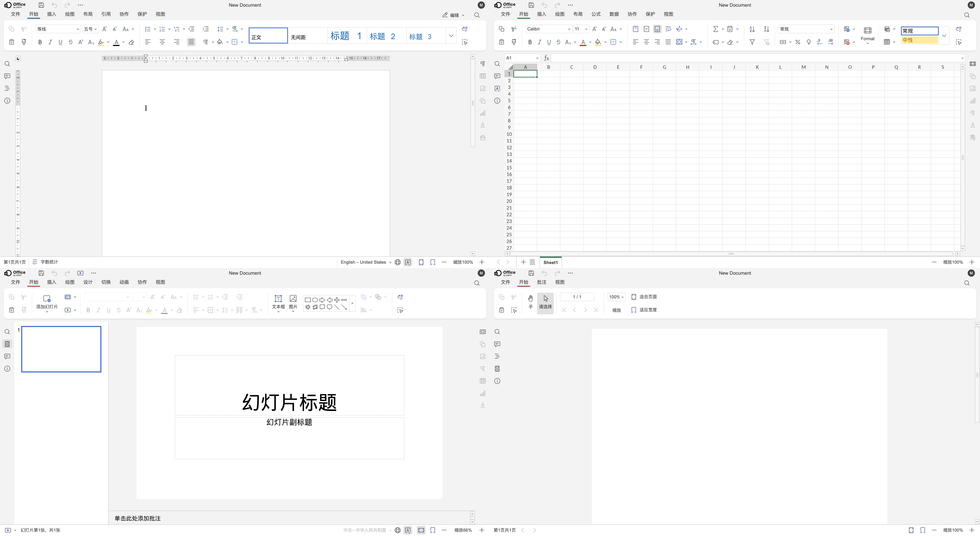Screen dimensions: 980x536
Task: Select the Hand tool in the PDF viewer
Action: (x=530, y=302)
